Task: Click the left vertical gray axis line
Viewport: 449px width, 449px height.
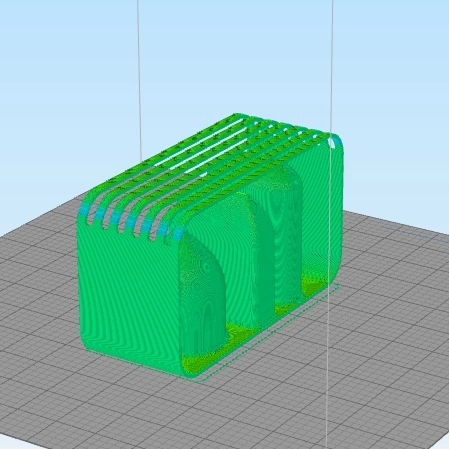Action: [x=139, y=80]
